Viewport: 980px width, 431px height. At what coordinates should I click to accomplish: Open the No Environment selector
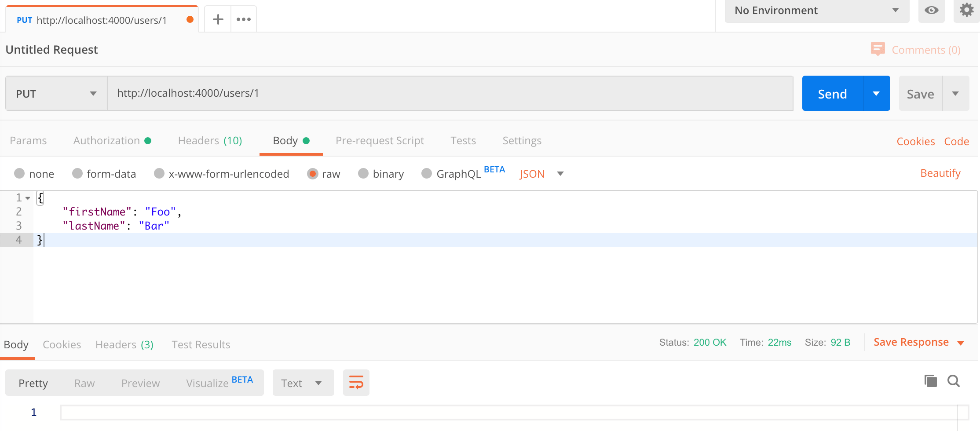(x=816, y=11)
